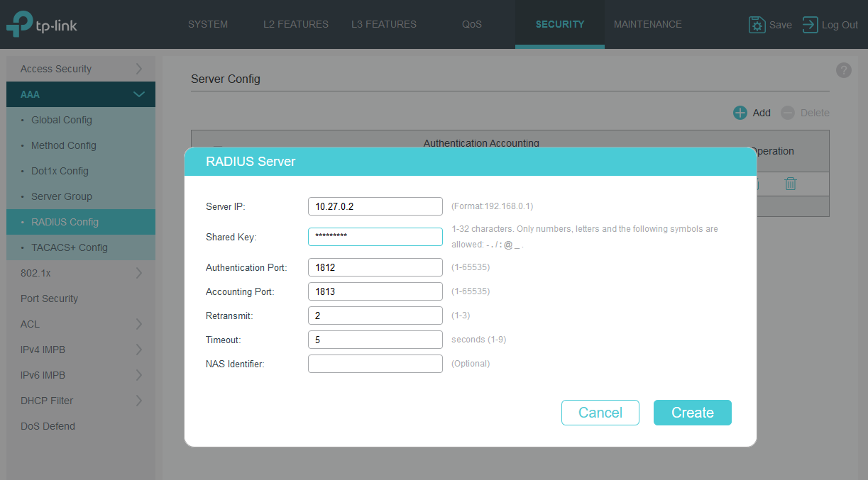The image size is (868, 480).
Task: Expand the Access Security menu arrow
Action: point(138,69)
